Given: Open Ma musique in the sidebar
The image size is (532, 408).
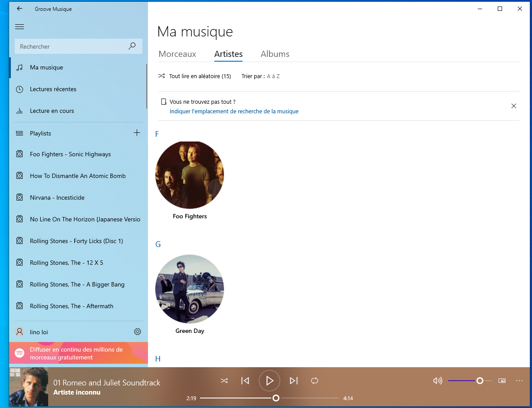Looking at the screenshot, I should coord(78,67).
